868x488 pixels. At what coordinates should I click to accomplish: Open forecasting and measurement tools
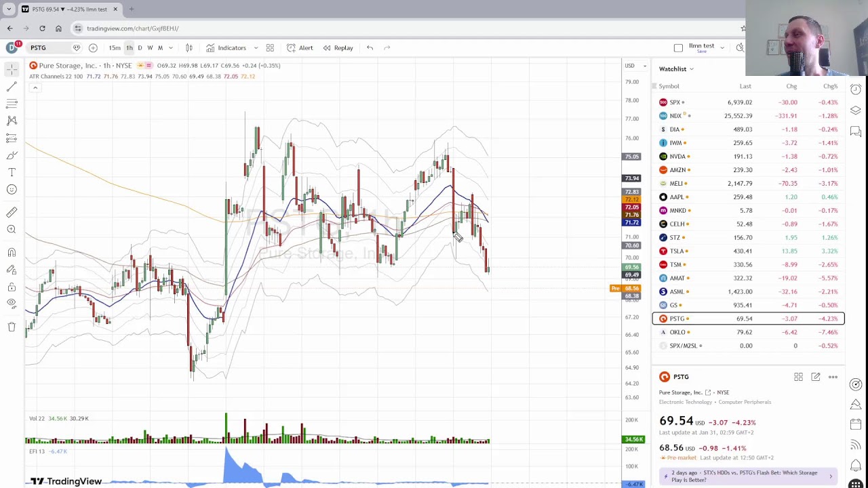click(x=12, y=138)
